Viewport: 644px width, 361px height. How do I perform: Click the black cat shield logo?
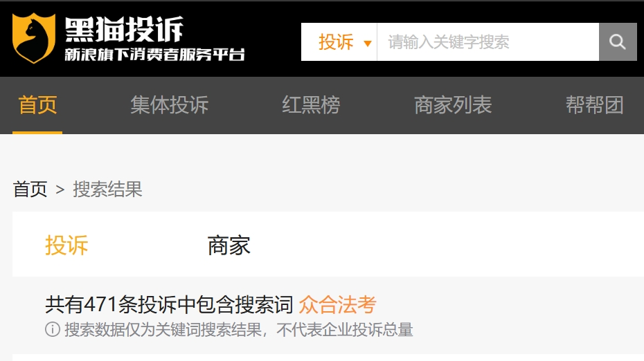click(34, 38)
